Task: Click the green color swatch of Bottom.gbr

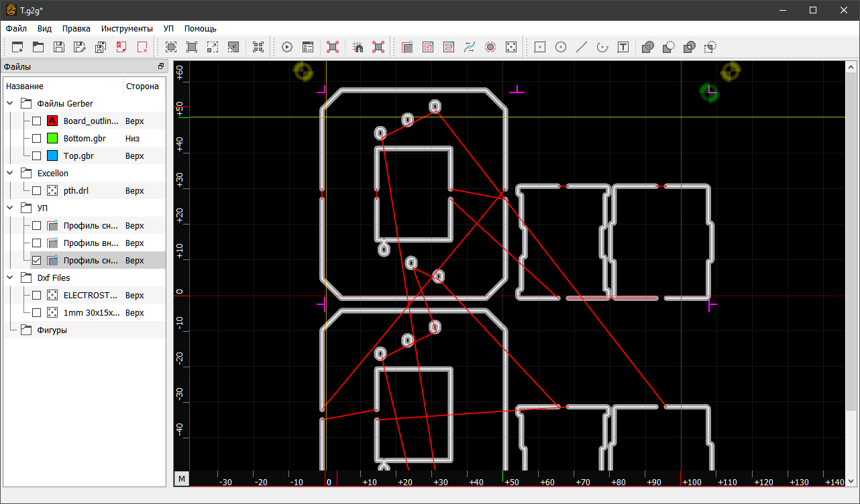Action: (x=52, y=139)
